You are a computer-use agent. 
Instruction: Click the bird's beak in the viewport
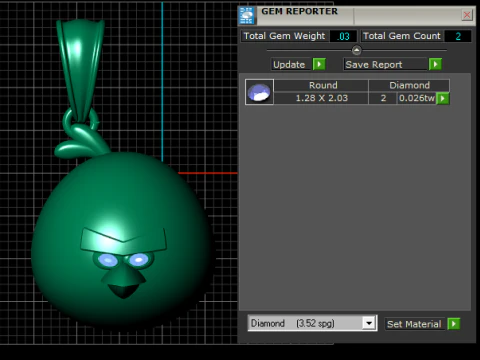[x=124, y=282]
